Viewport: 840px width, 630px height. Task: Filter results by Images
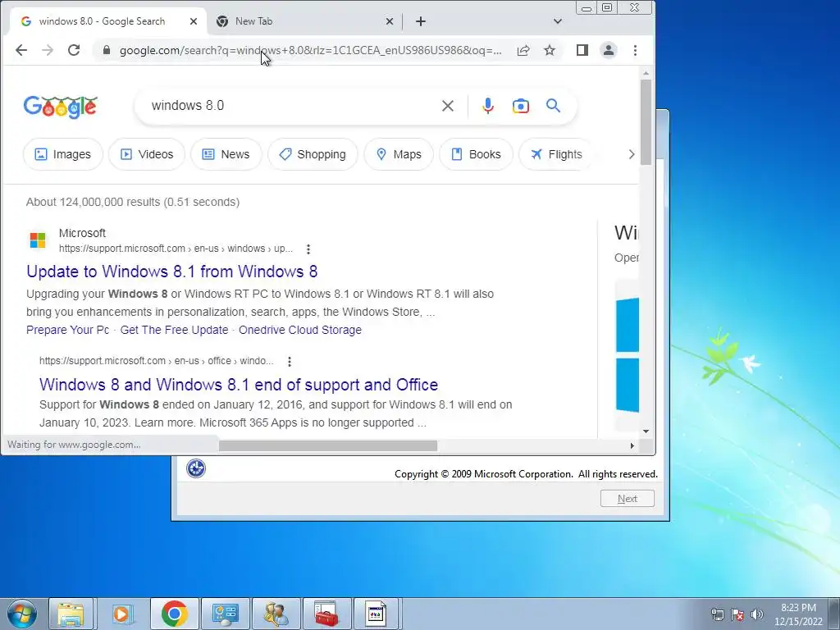pos(62,154)
